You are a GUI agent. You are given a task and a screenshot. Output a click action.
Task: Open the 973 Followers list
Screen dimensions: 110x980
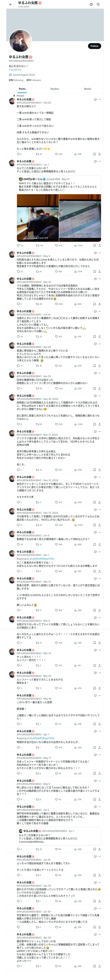(x=34, y=80)
